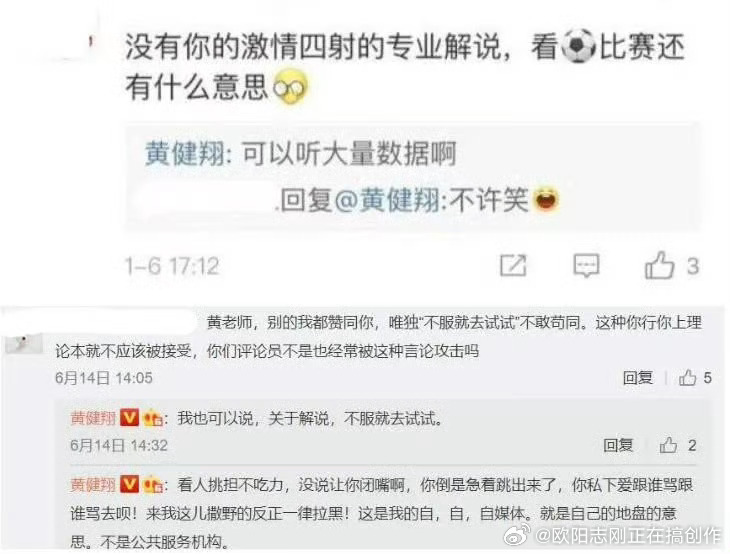The height and width of the screenshot is (554, 730).
Task: Open the 黄健翔 username on the last reply
Action: pyautogui.click(x=93, y=485)
